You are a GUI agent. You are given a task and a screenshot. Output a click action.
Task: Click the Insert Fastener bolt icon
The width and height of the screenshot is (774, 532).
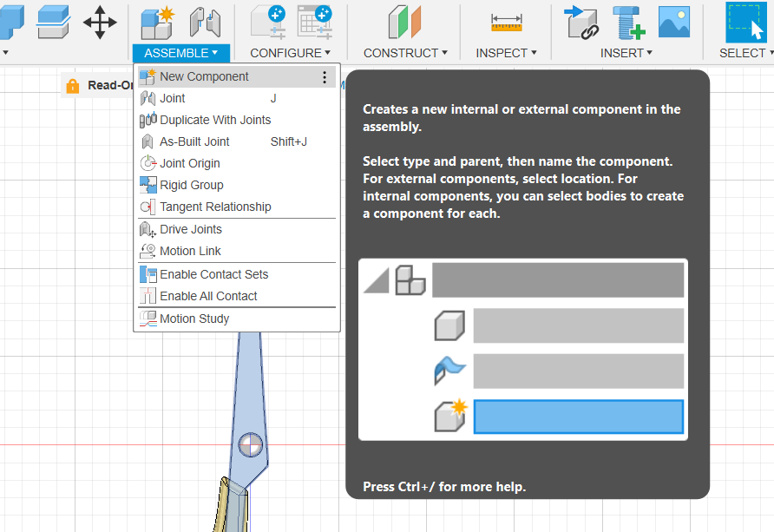[x=628, y=23]
